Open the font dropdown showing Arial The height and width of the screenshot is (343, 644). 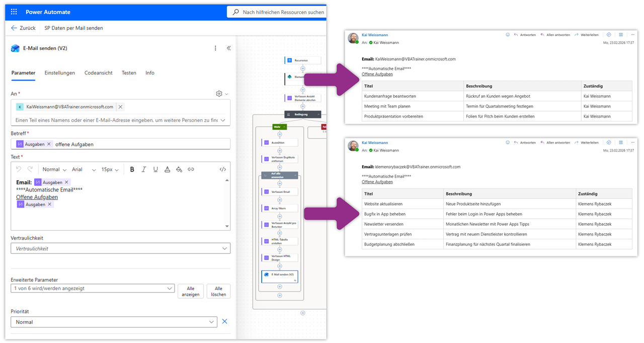point(84,170)
